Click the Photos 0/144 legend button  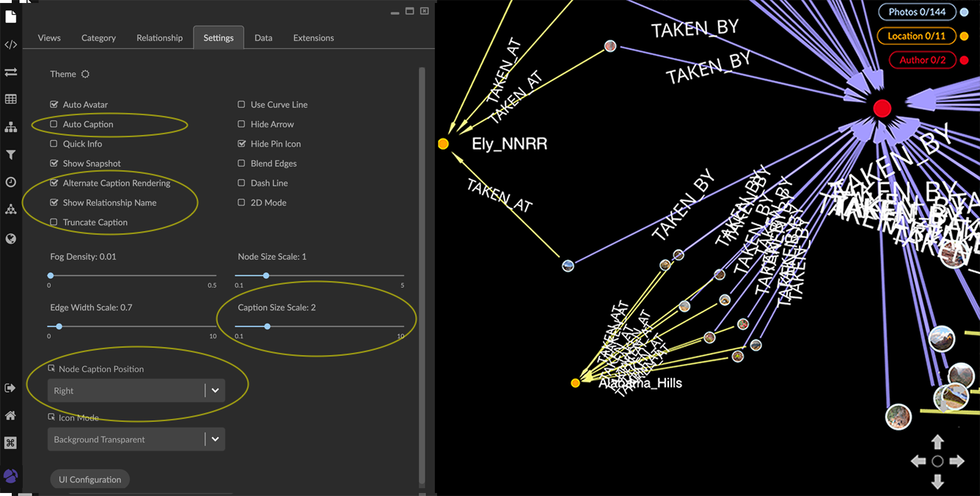click(x=917, y=12)
